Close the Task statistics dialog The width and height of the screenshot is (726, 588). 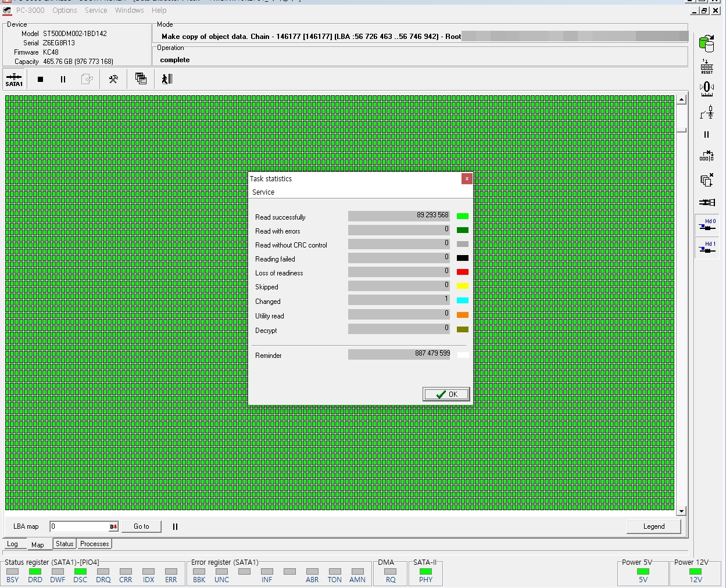(466, 179)
